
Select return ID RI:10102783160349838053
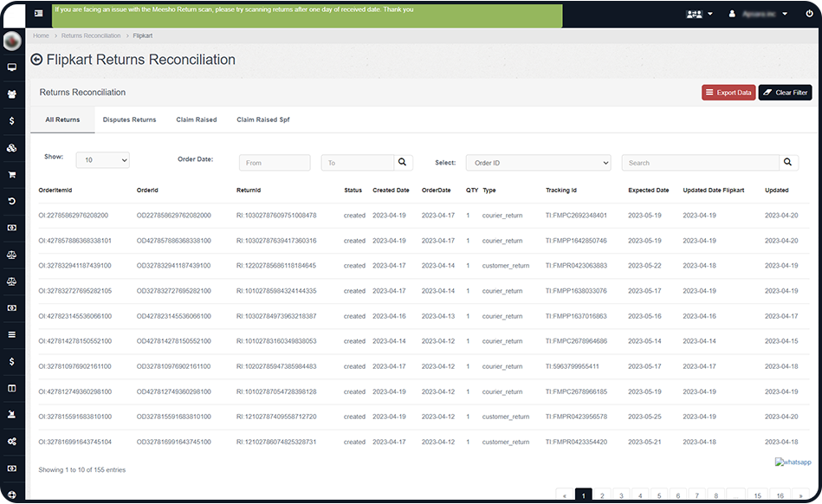[276, 341]
